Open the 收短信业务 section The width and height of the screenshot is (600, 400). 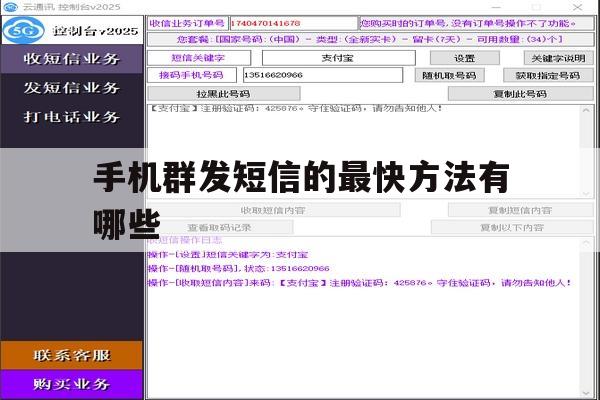pos(72,59)
